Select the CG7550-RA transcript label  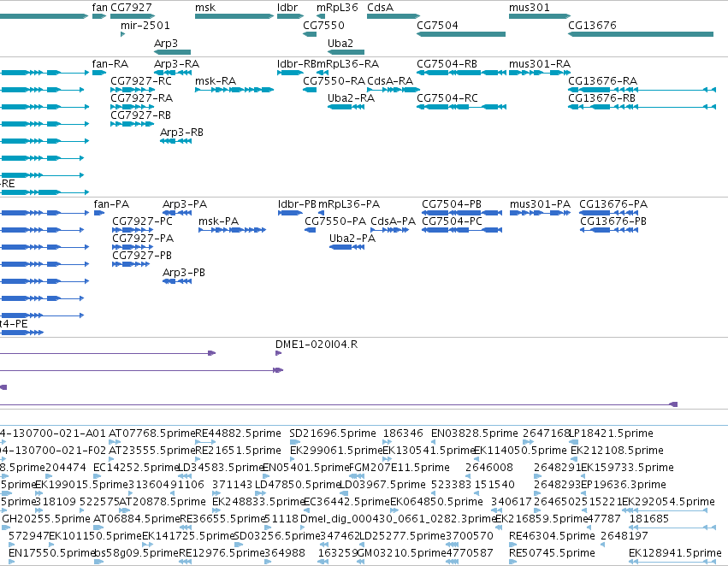(334, 80)
